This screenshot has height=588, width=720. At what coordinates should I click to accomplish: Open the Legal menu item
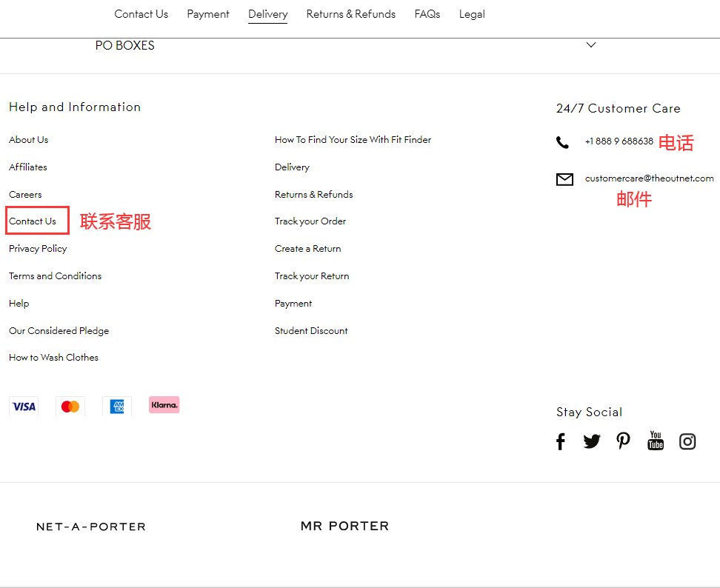click(472, 14)
